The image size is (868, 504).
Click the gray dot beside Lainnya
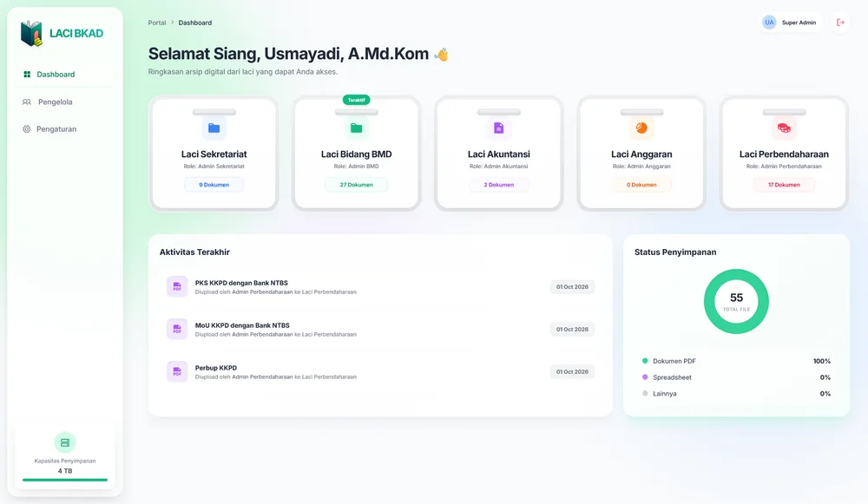click(x=645, y=393)
